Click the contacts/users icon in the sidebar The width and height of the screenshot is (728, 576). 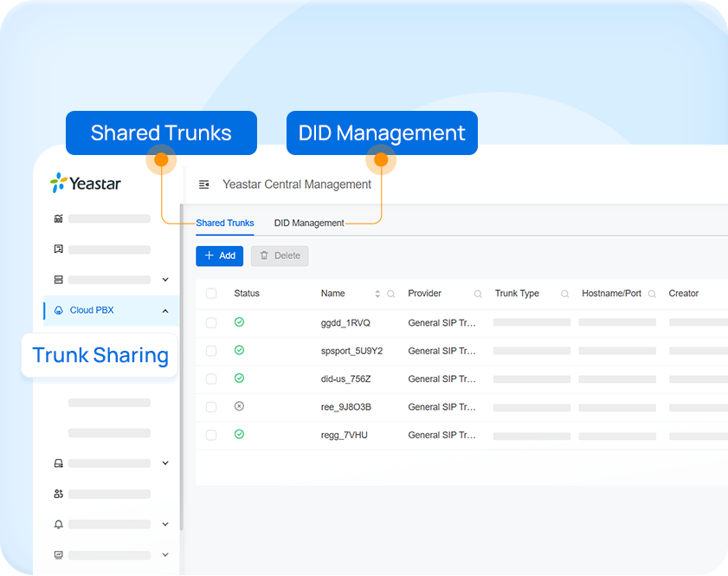[x=57, y=493]
